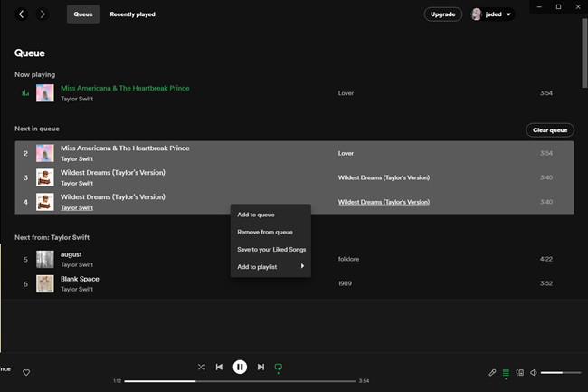
Task: Open the folklore album link
Action: coord(348,259)
